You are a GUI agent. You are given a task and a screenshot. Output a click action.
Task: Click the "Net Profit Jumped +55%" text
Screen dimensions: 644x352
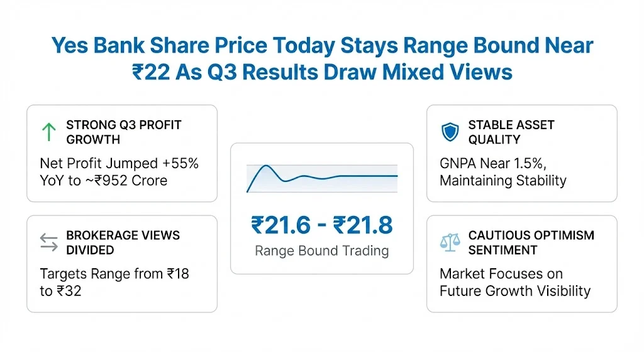119,163
